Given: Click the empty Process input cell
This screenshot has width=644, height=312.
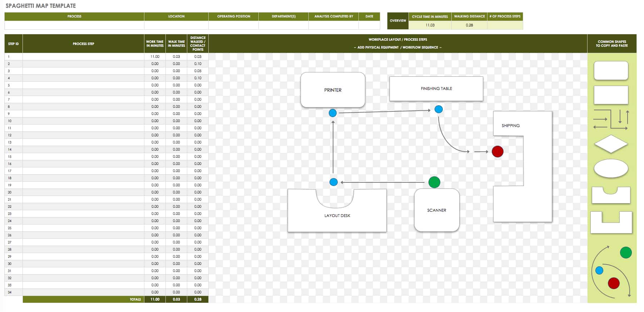Looking at the screenshot, I should 74,25.
